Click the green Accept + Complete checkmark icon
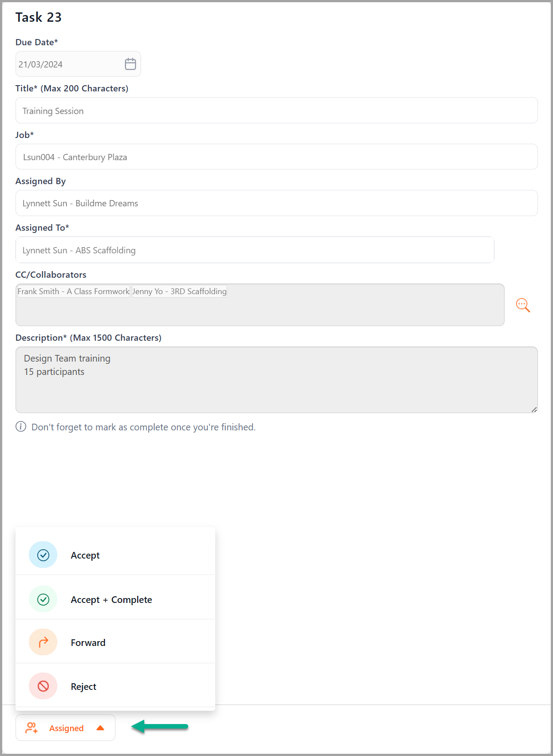 43,599
